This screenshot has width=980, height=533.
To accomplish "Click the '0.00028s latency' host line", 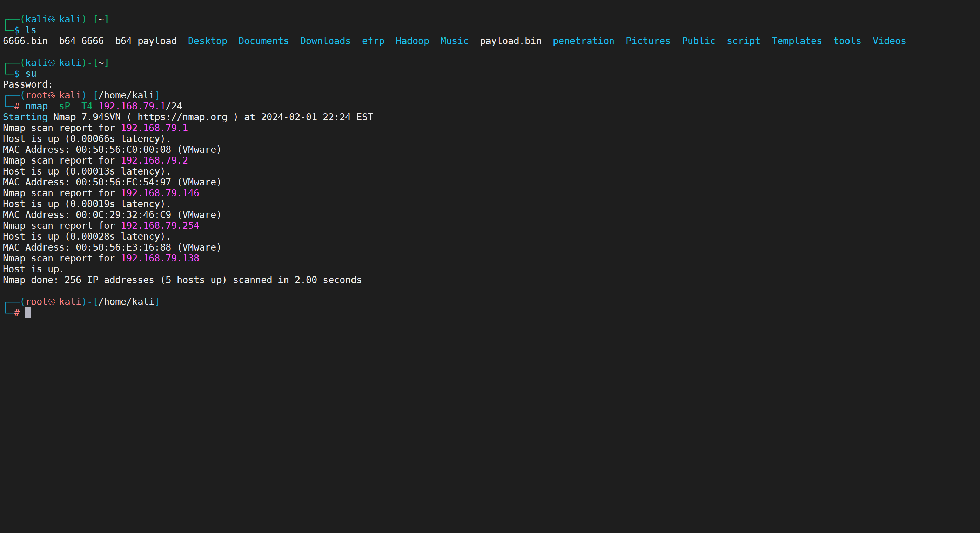I will (87, 237).
